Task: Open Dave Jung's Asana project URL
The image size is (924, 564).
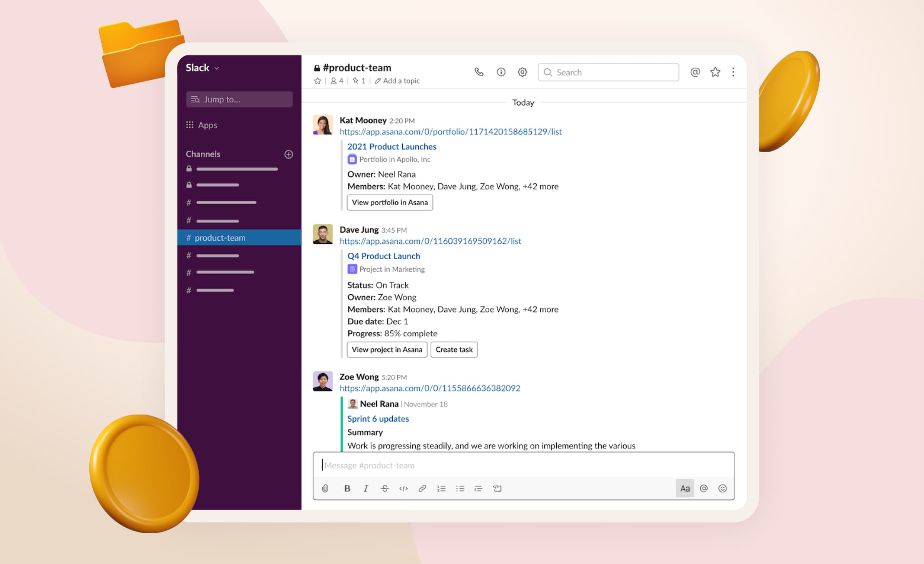Action: (430, 241)
